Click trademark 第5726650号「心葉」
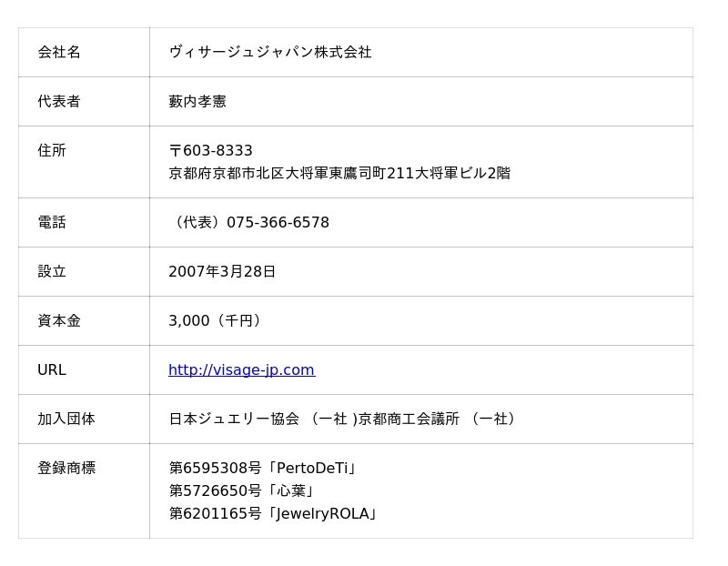The width and height of the screenshot is (728, 566). (243, 490)
